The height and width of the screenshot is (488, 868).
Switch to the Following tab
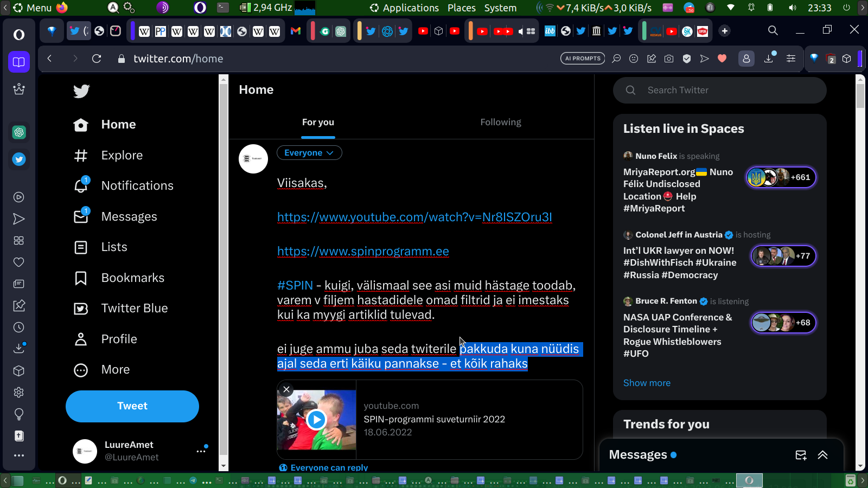[x=500, y=123]
